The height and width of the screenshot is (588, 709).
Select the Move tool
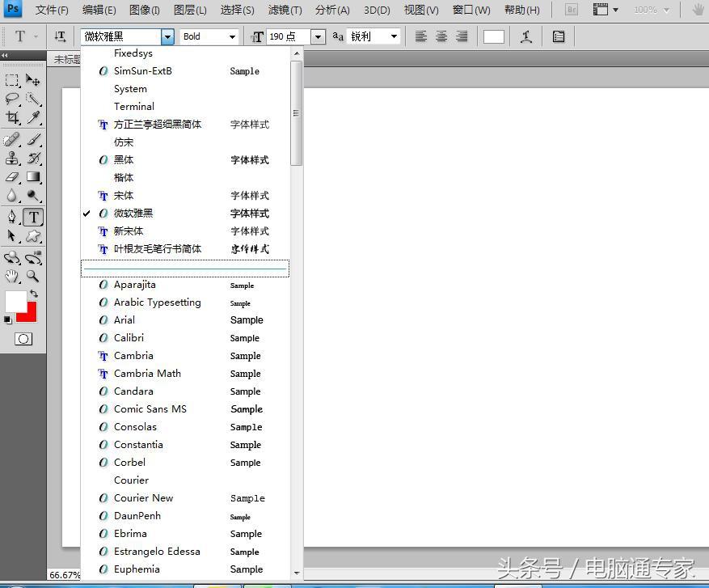pyautogui.click(x=32, y=79)
